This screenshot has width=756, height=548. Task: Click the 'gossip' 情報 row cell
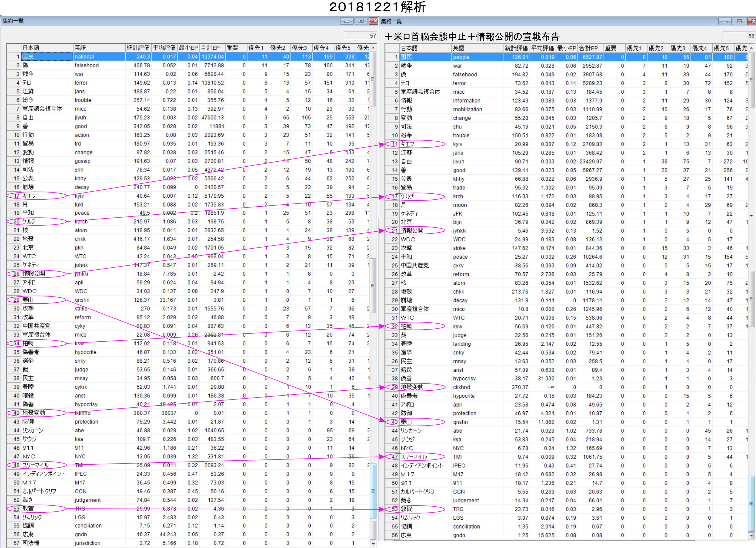coord(82,161)
